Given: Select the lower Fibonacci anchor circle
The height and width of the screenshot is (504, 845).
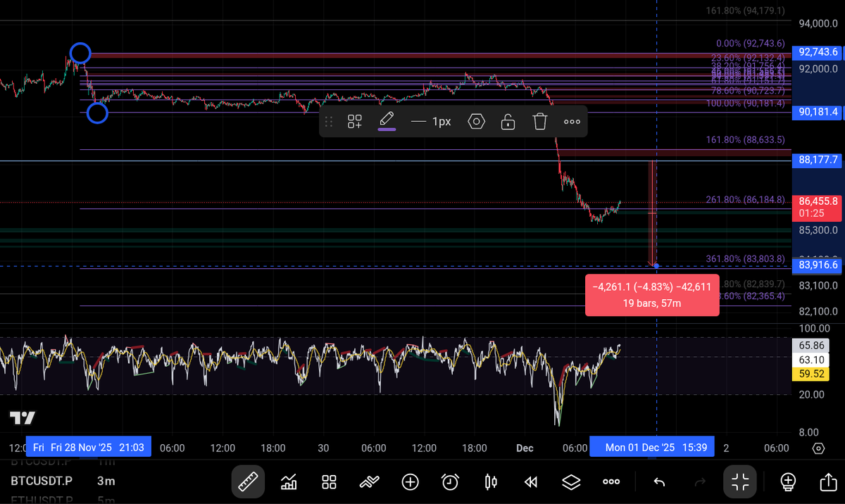Looking at the screenshot, I should click(97, 113).
